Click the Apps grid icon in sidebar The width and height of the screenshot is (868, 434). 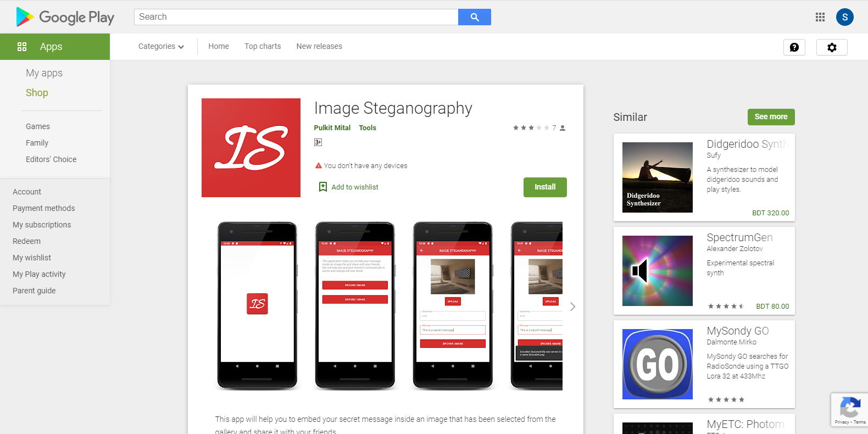22,47
